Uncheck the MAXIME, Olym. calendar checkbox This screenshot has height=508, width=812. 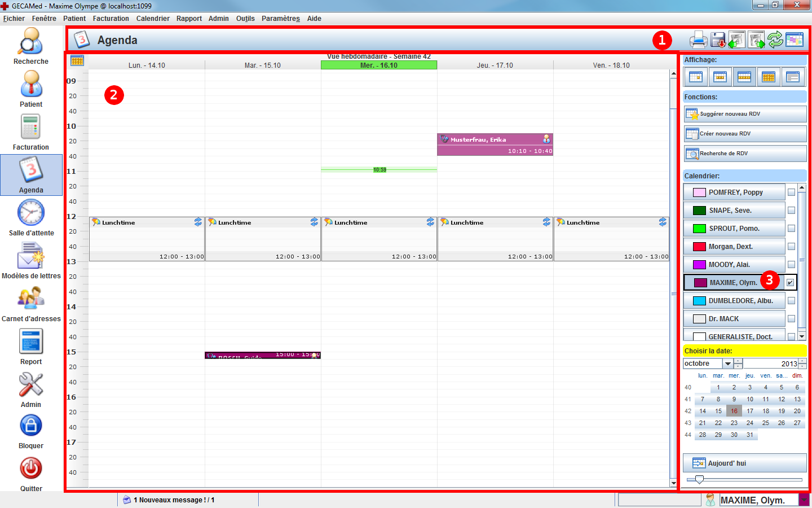791,282
